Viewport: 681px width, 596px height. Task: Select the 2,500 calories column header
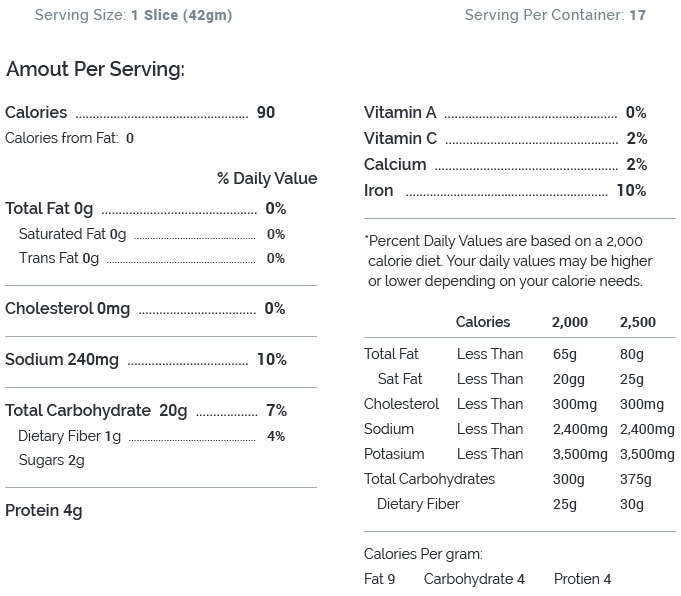[638, 322]
